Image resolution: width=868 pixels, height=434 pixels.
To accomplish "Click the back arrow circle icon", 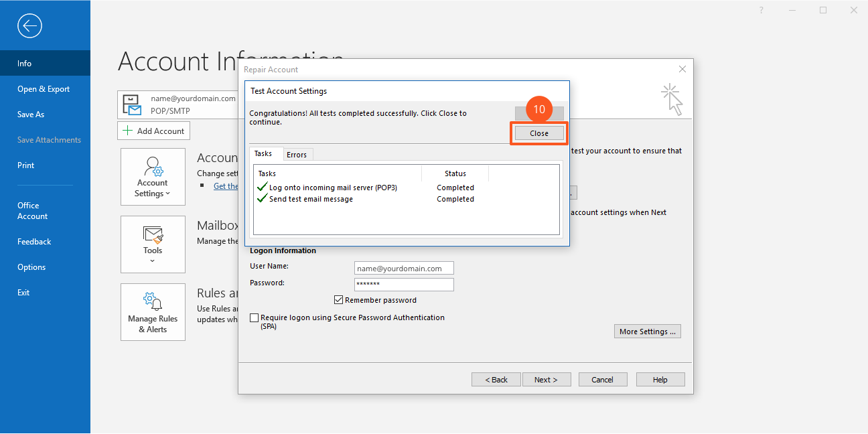I will [x=30, y=26].
